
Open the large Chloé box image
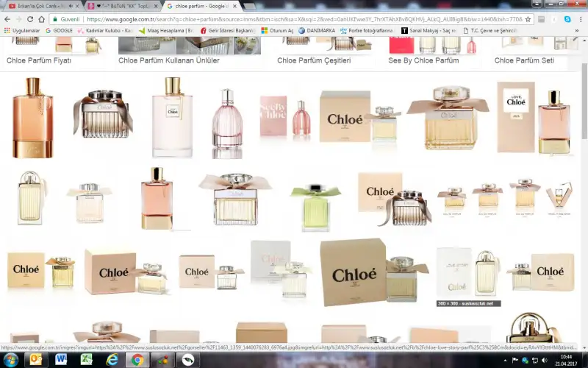(374, 272)
